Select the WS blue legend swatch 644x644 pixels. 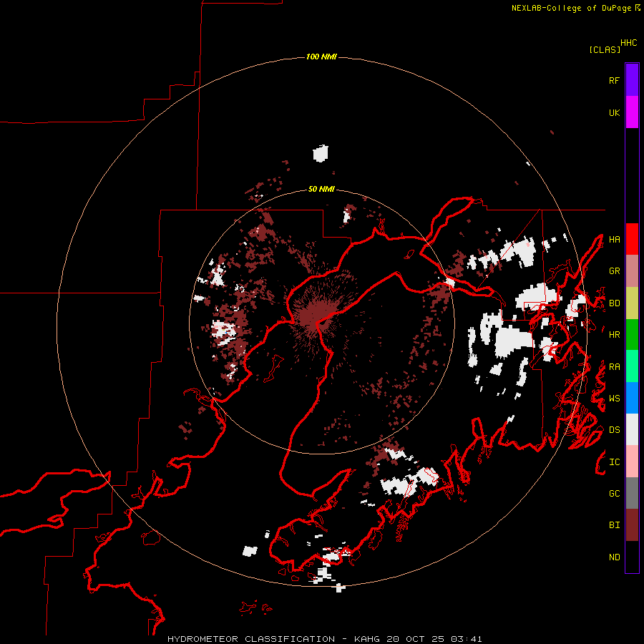(632, 398)
